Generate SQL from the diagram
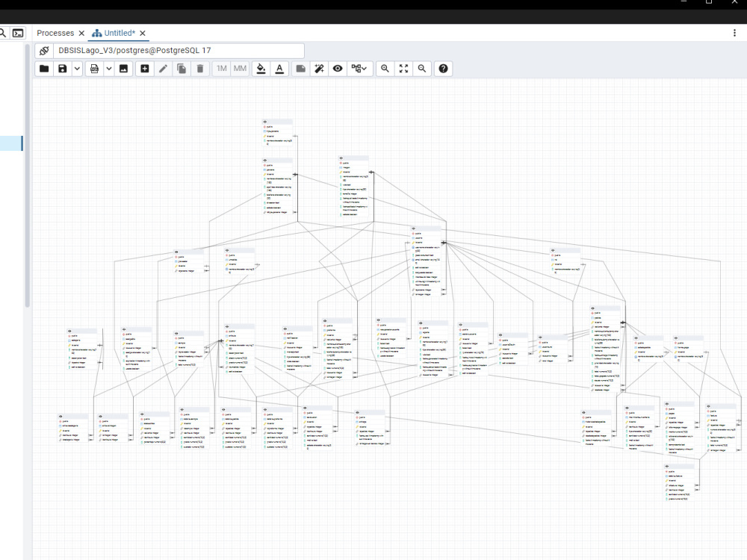747x560 pixels. [x=94, y=69]
